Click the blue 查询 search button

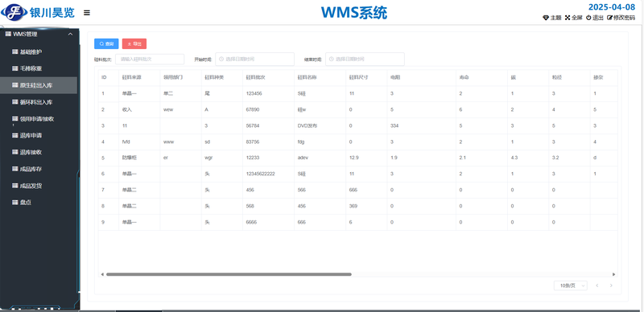click(106, 43)
